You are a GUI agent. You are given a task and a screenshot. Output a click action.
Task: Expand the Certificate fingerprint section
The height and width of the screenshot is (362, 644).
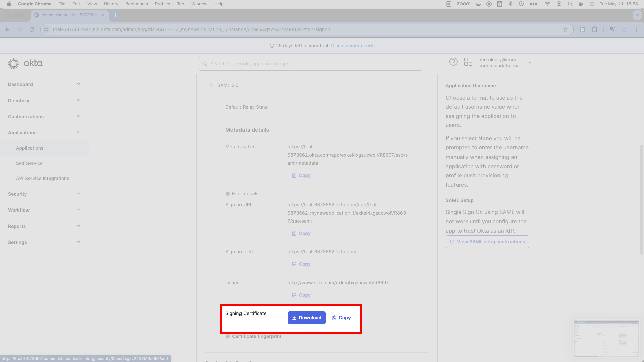point(254,336)
